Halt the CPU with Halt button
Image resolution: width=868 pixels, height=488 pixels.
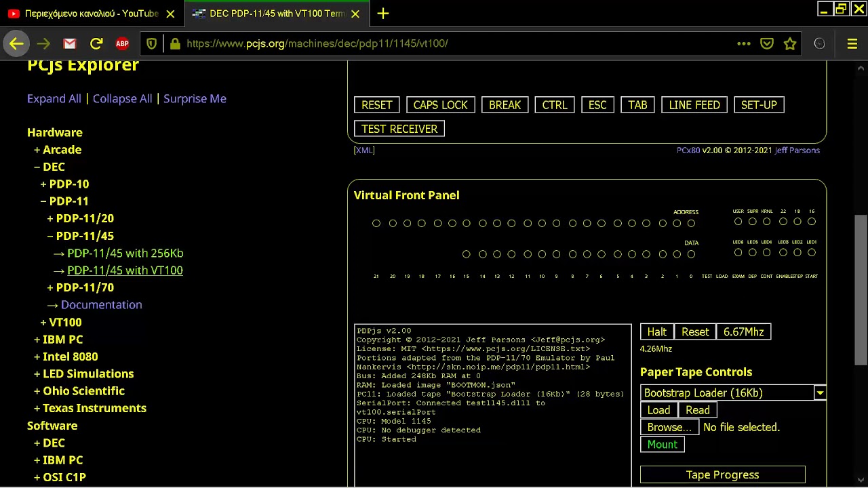tap(656, 332)
